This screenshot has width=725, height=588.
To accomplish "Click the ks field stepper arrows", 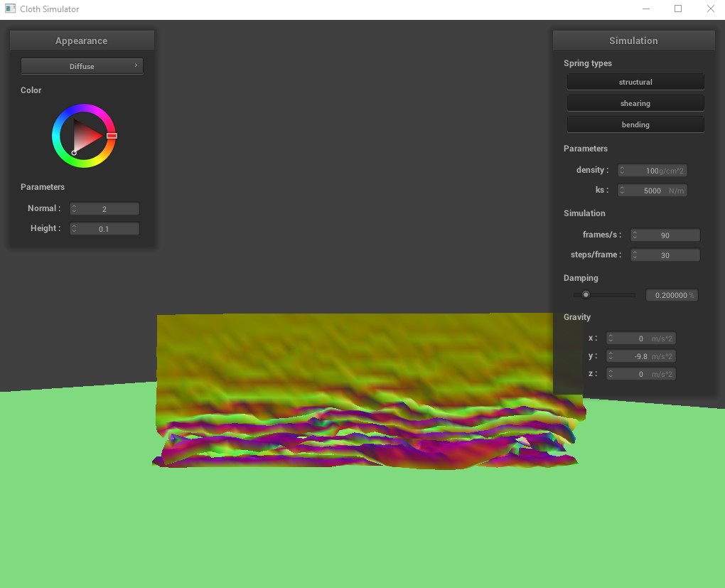I will [x=622, y=190].
